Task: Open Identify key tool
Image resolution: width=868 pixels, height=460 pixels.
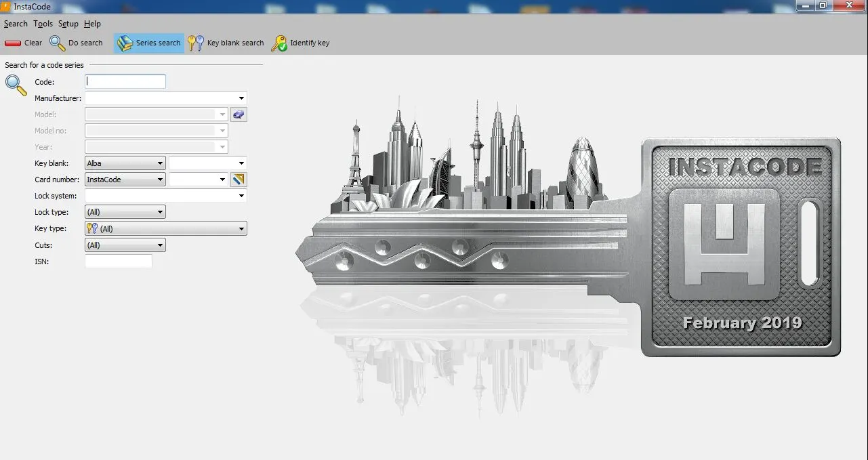Action: pyautogui.click(x=301, y=43)
